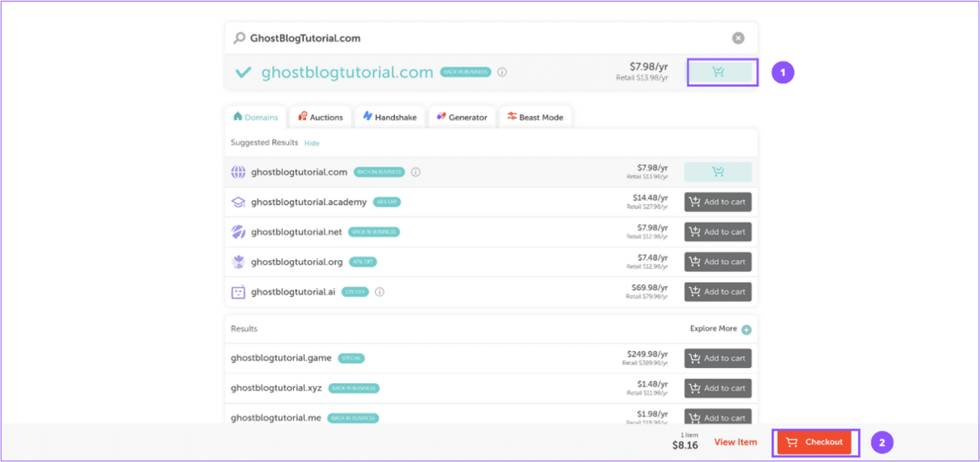Click the cart icon in the Checkout button
This screenshot has height=462, width=980.
point(792,442)
